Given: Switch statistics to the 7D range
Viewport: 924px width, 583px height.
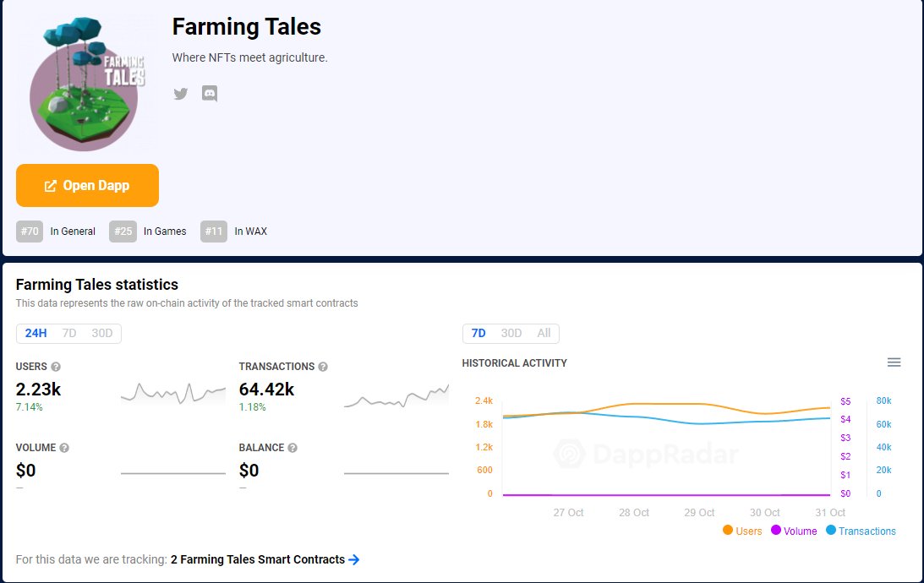Looking at the screenshot, I should coord(69,333).
